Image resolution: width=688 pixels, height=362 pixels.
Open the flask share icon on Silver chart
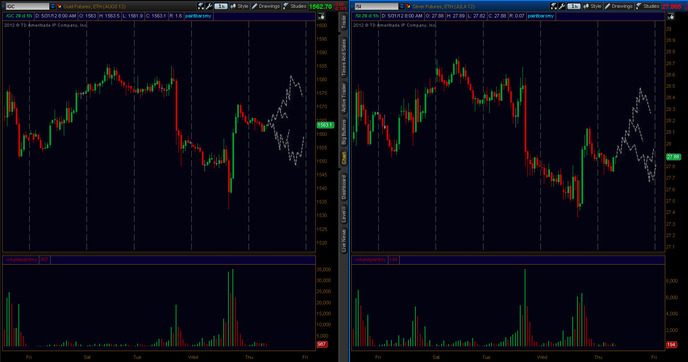pos(554,6)
